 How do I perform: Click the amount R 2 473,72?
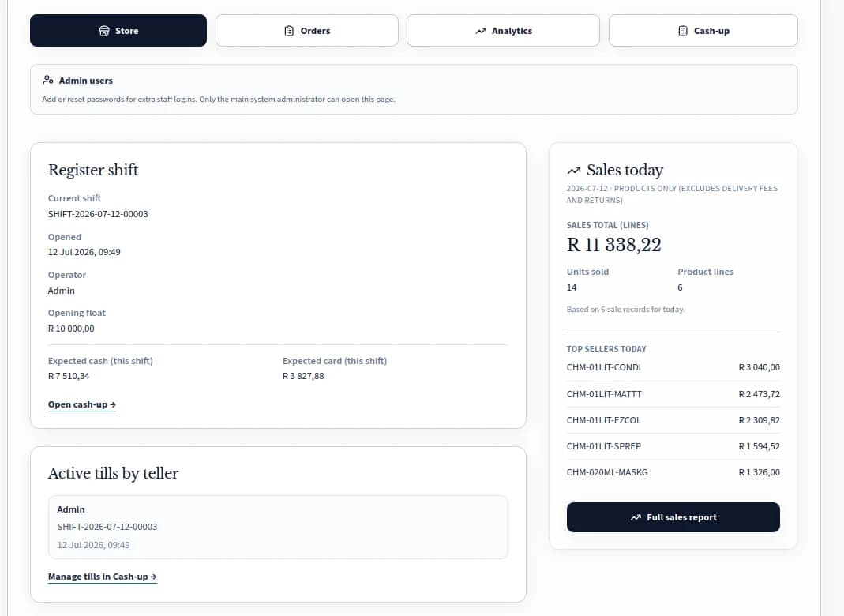(759, 394)
